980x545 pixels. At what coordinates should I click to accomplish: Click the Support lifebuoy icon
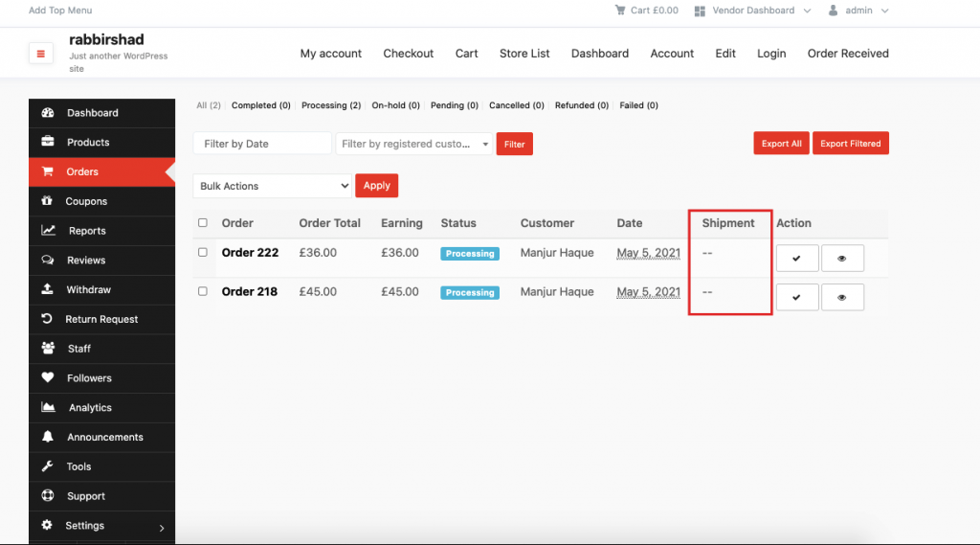tap(48, 495)
